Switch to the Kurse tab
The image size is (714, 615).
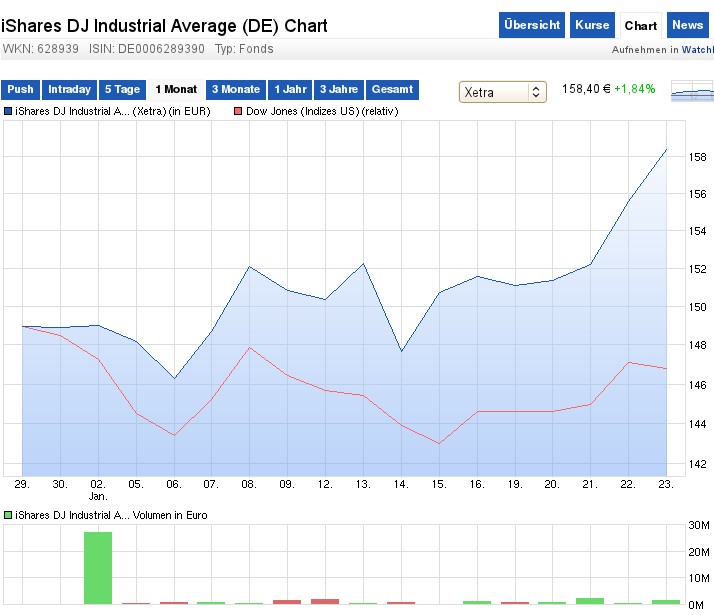(592, 25)
